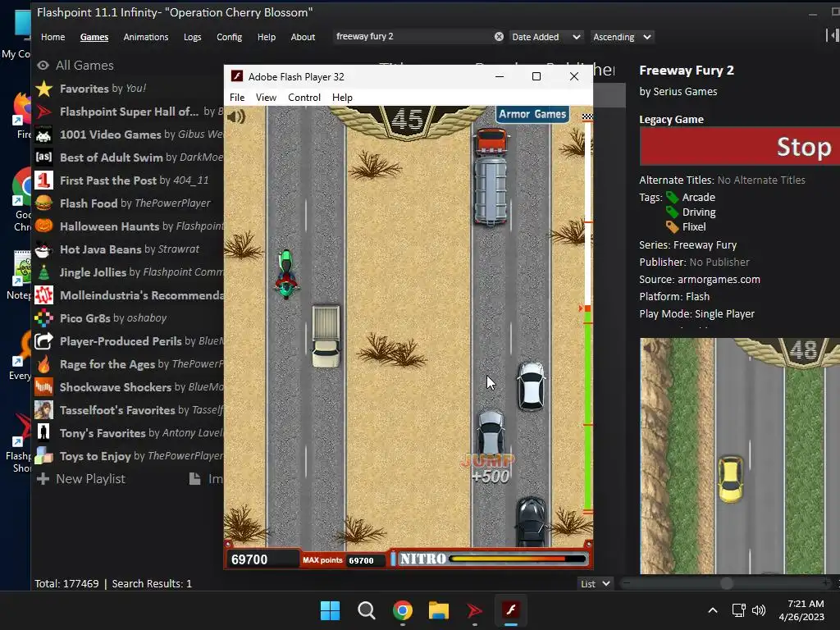Click the Tony's Favorites icon

44,433
